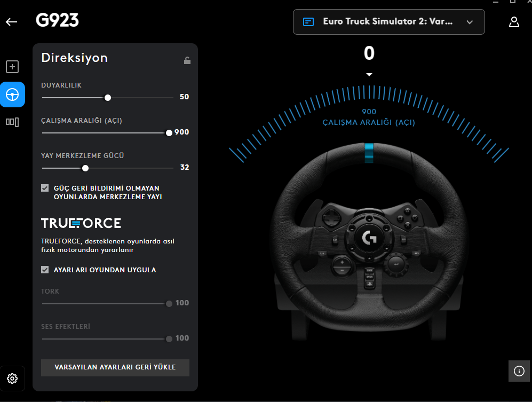This screenshot has width=532, height=402.
Task: Adjust the Duyarlılık slider handle
Action: pyautogui.click(x=108, y=98)
